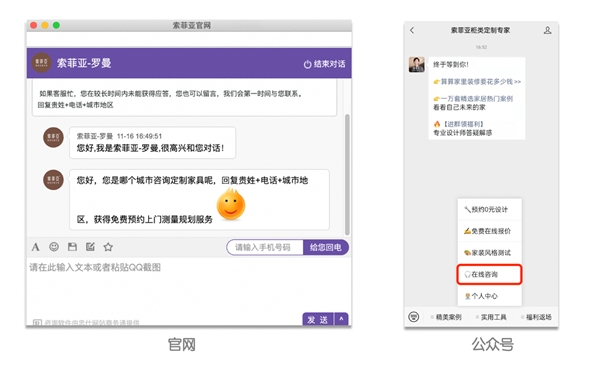The width and height of the screenshot is (600, 368).
Task: Expand the 精美案例 bottom menu
Action: tap(446, 317)
